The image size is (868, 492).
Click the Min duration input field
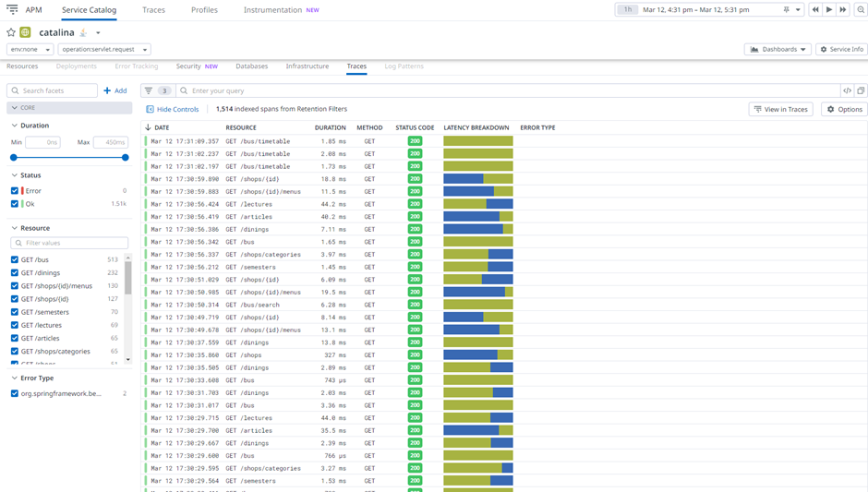42,142
